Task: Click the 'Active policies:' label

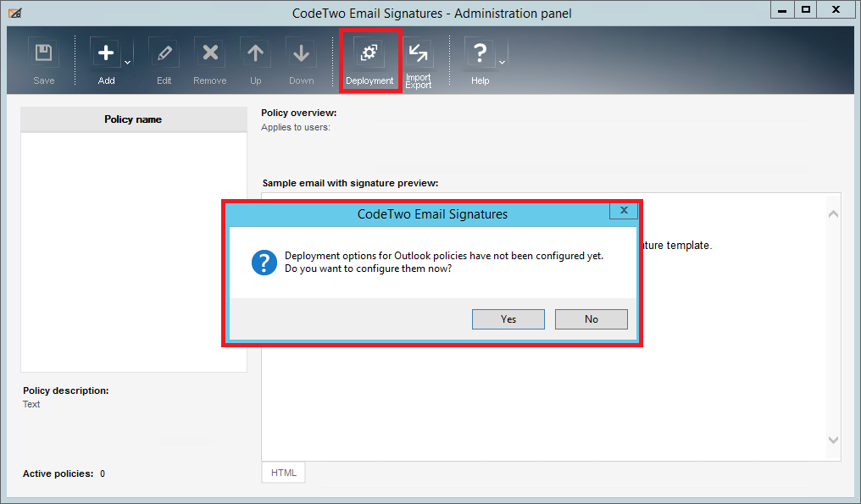Action: click(58, 474)
